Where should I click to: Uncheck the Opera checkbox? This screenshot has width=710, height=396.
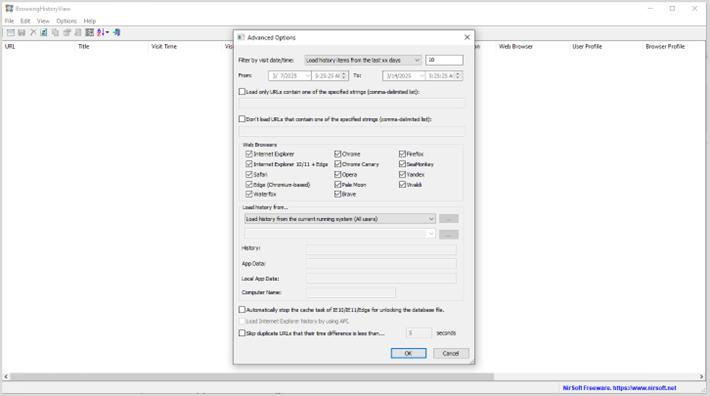337,174
